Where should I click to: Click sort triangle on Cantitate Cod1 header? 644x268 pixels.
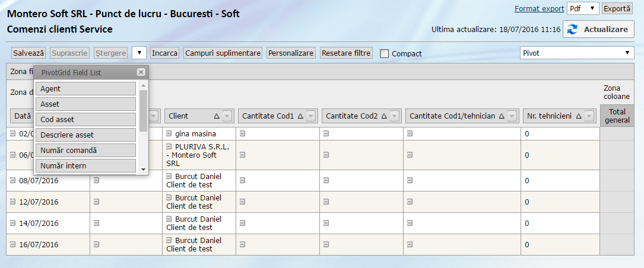point(300,116)
